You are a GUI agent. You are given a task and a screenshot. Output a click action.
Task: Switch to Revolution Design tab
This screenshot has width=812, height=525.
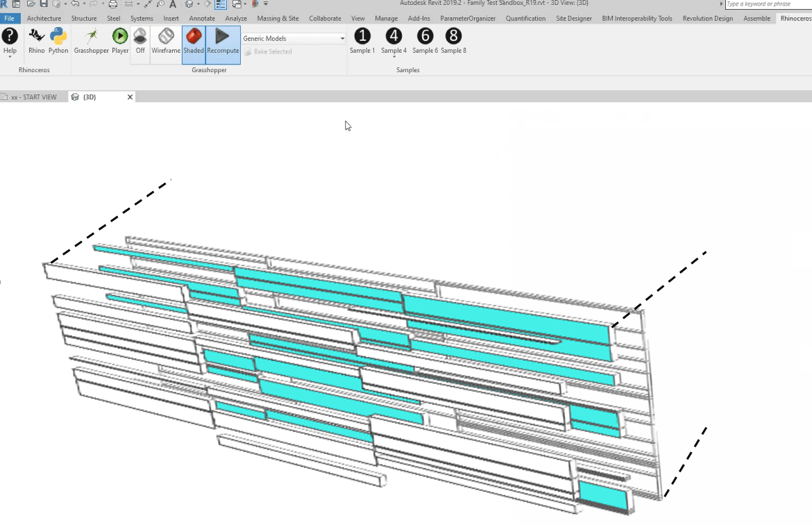[707, 18]
